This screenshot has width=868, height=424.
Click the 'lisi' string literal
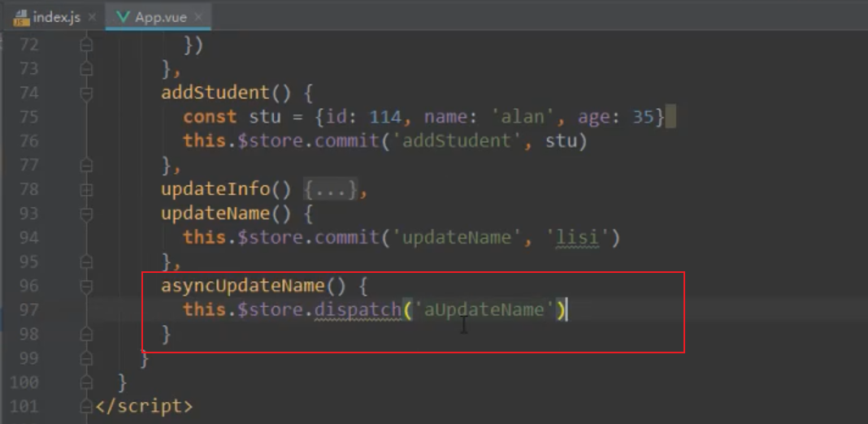click(577, 238)
